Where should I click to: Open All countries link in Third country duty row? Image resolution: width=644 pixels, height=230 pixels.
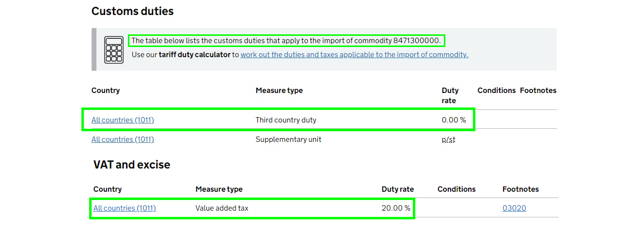point(123,120)
